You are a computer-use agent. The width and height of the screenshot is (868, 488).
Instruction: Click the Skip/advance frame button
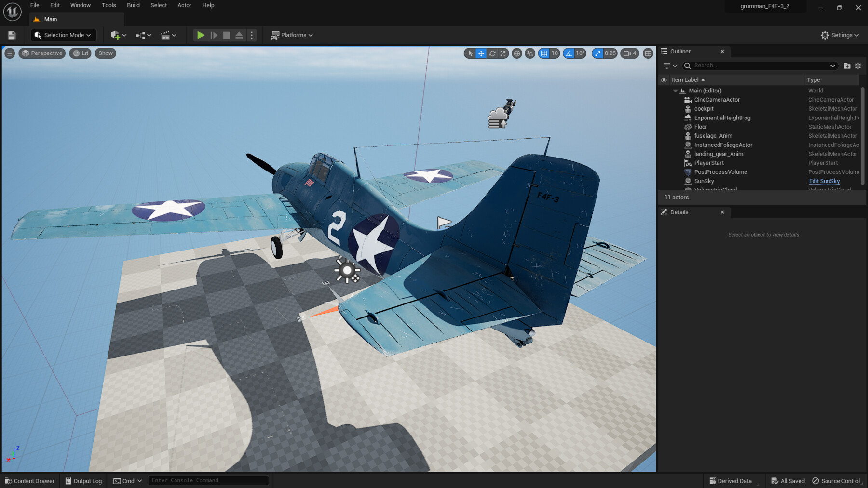pos(214,35)
